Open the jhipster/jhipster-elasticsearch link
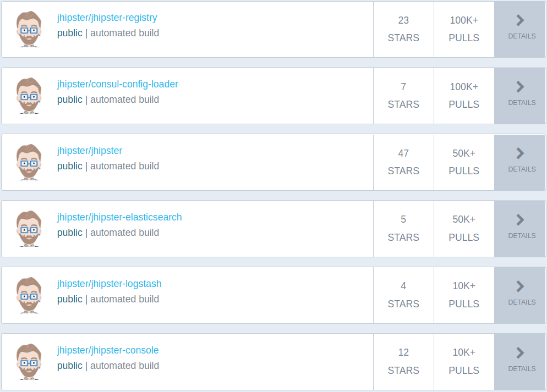 [119, 217]
